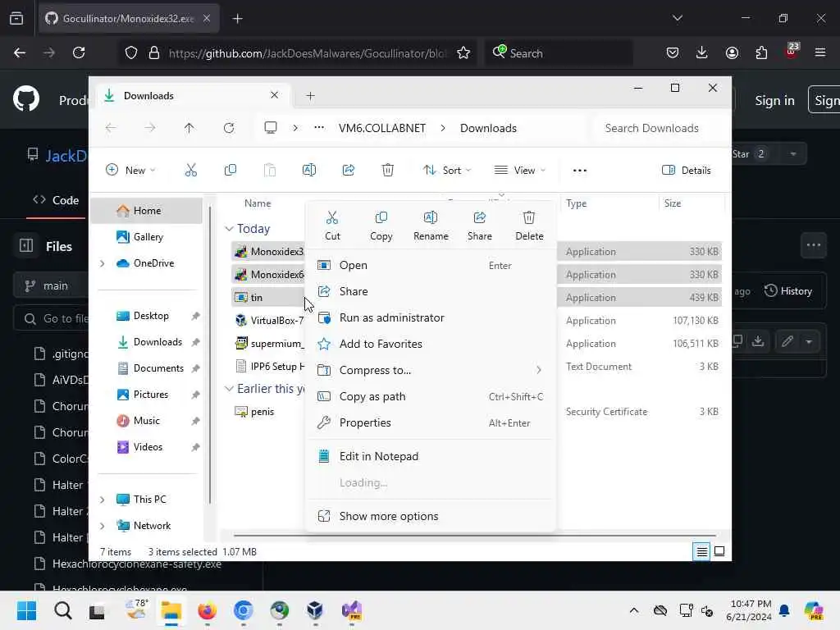Click the Firefox reload button
Image resolution: width=840 pixels, height=630 pixels.
tap(79, 52)
